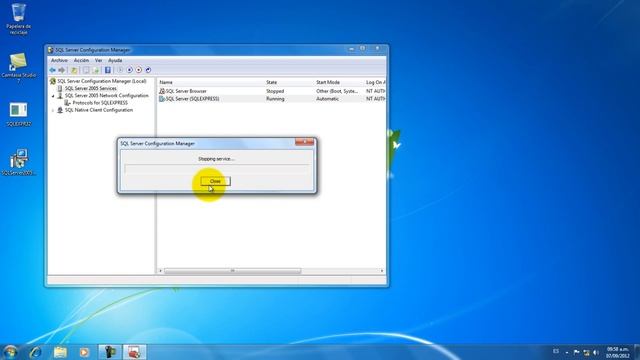Open the Windows Start menu orb

point(10,352)
